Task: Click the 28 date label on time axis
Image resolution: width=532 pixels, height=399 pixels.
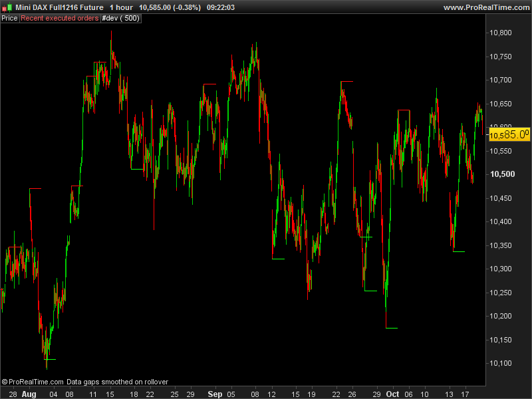Action: coord(13,394)
